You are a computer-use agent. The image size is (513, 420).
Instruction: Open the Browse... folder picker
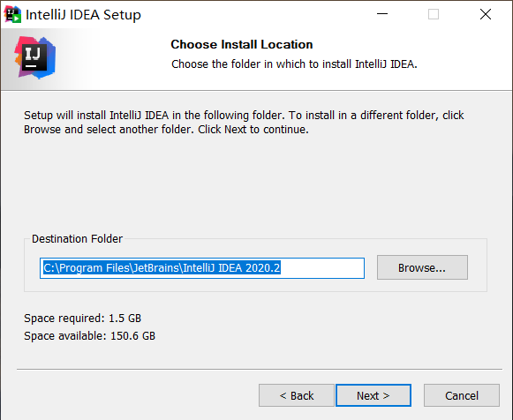point(422,267)
